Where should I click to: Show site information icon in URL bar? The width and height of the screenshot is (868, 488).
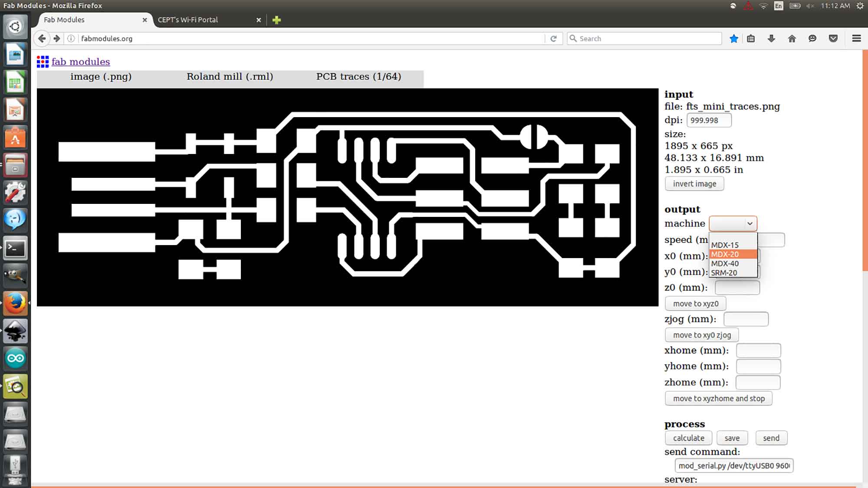click(x=71, y=39)
